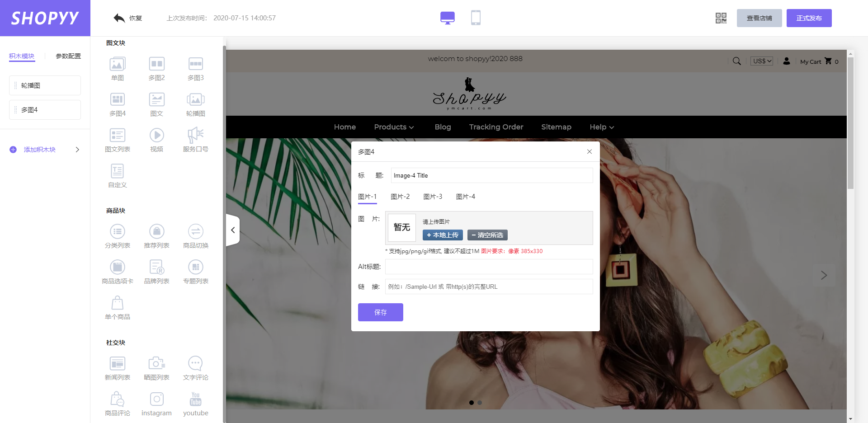
Task: Choose the 商品选项卡 product tab block icon
Action: 117,267
